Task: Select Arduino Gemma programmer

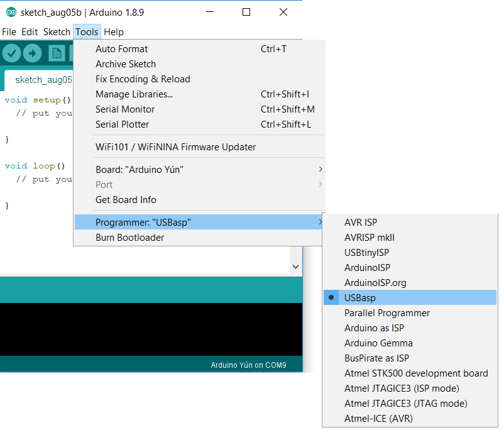Action: [410, 343]
